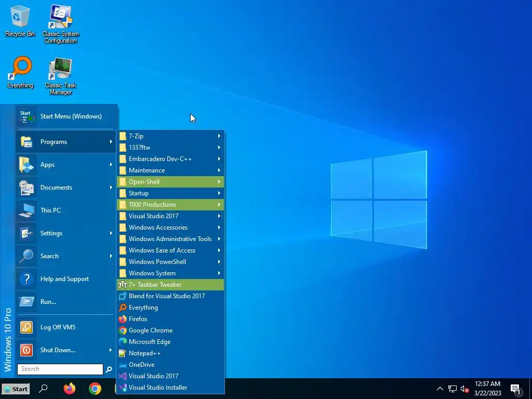Click the OneDrive cloud icon
532x399 pixels.
pyautogui.click(x=123, y=365)
